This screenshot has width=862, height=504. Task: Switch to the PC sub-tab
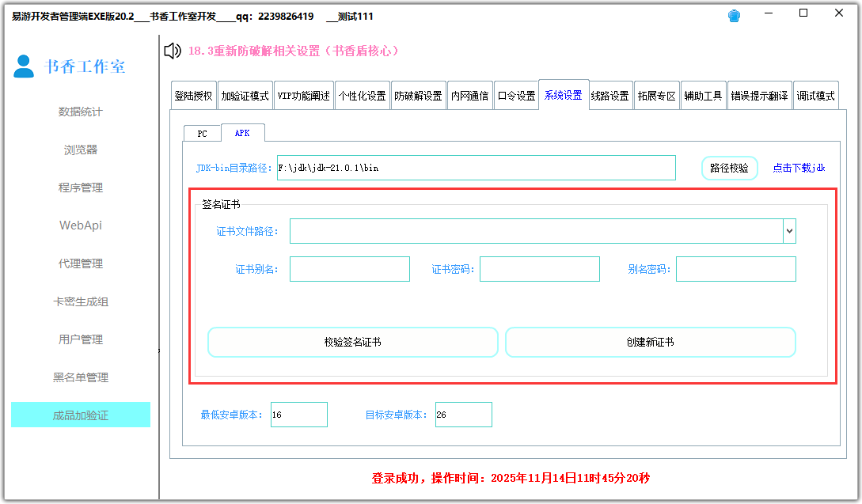click(202, 134)
